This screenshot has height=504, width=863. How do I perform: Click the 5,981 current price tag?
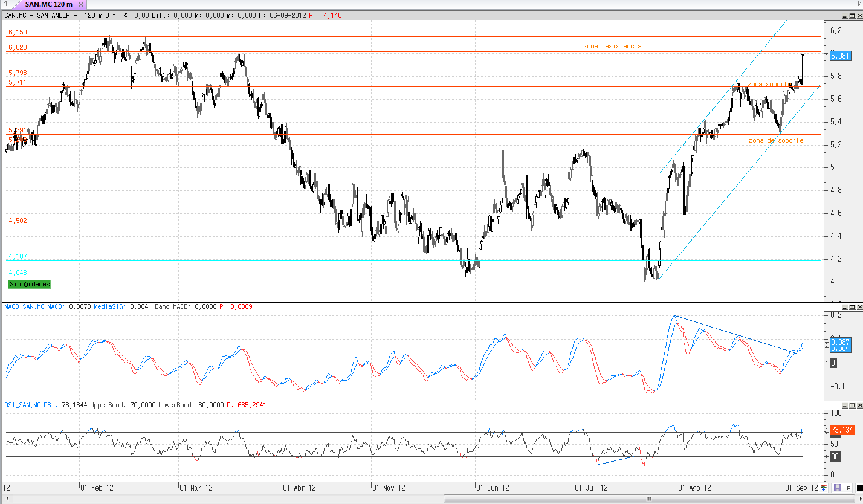click(x=841, y=56)
